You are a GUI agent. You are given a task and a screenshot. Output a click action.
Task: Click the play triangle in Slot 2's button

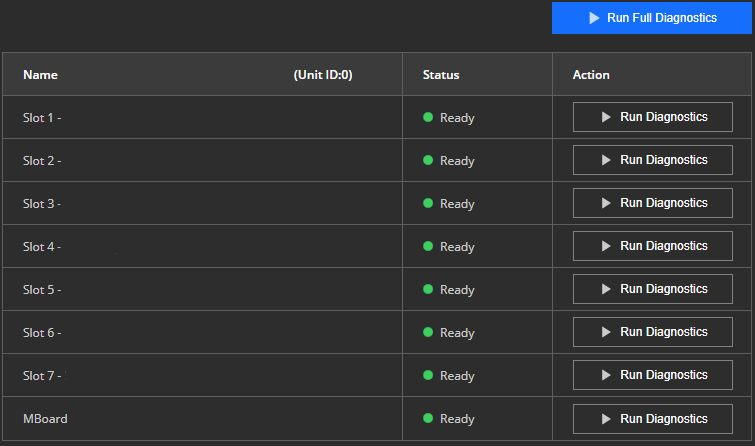606,160
